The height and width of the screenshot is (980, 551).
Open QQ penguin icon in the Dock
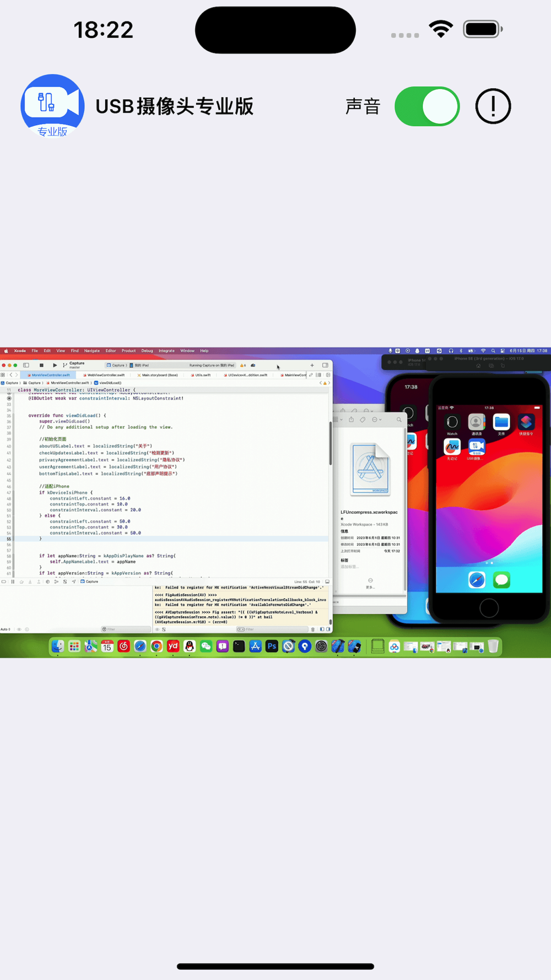[x=190, y=647]
